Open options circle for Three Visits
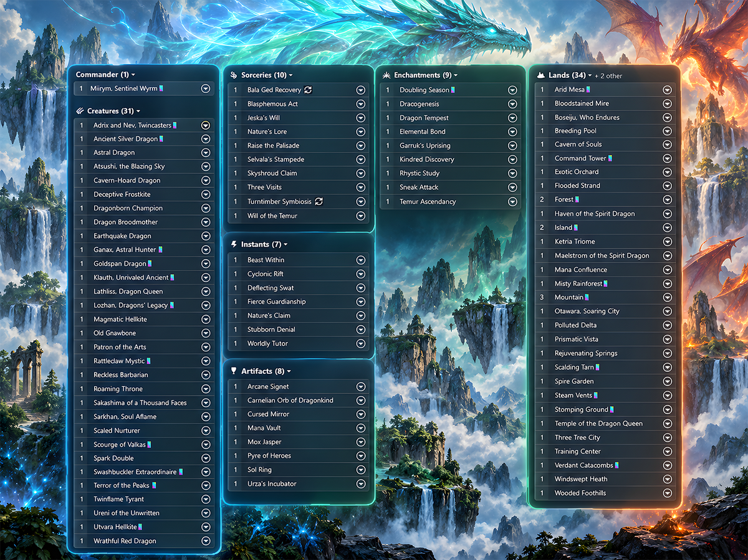Image resolution: width=748 pixels, height=560 pixels. (x=360, y=187)
